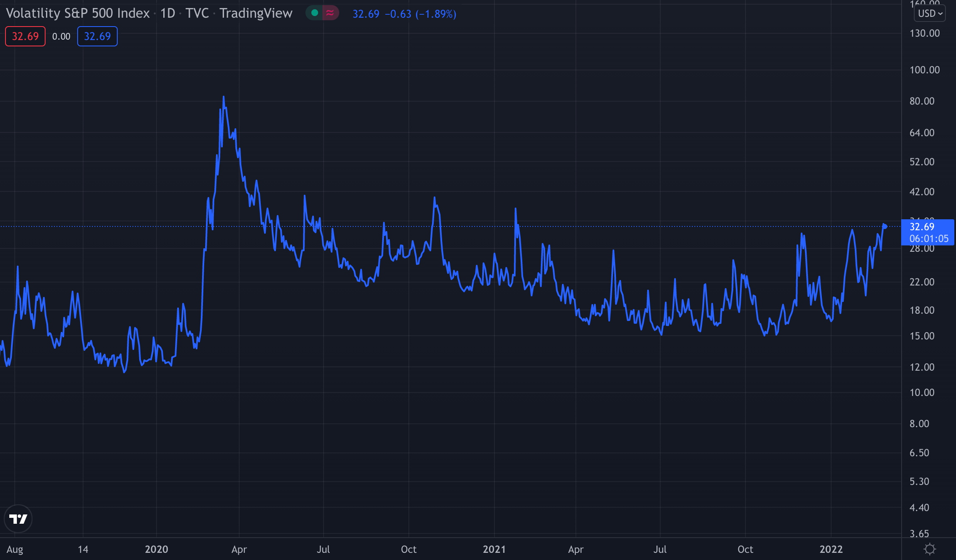Screen dimensions: 956x560
Task: Click the blue 32.69 buy price box
Action: point(97,36)
